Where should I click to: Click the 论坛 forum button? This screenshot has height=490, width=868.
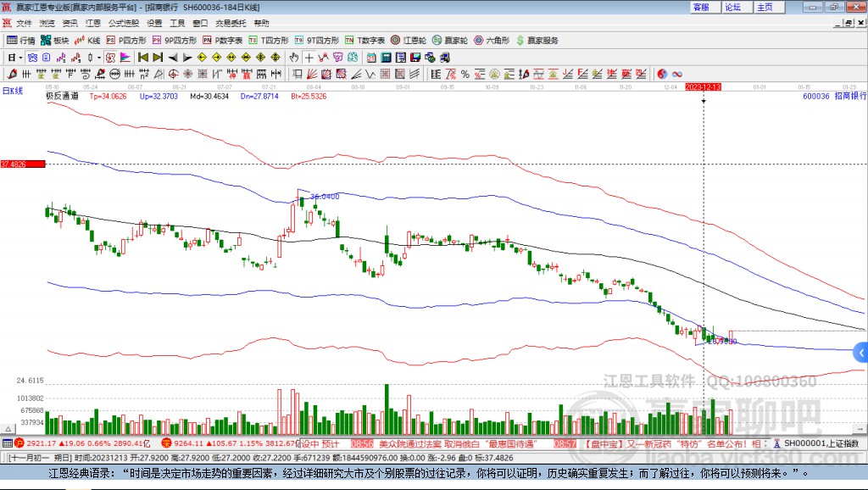[x=732, y=7]
